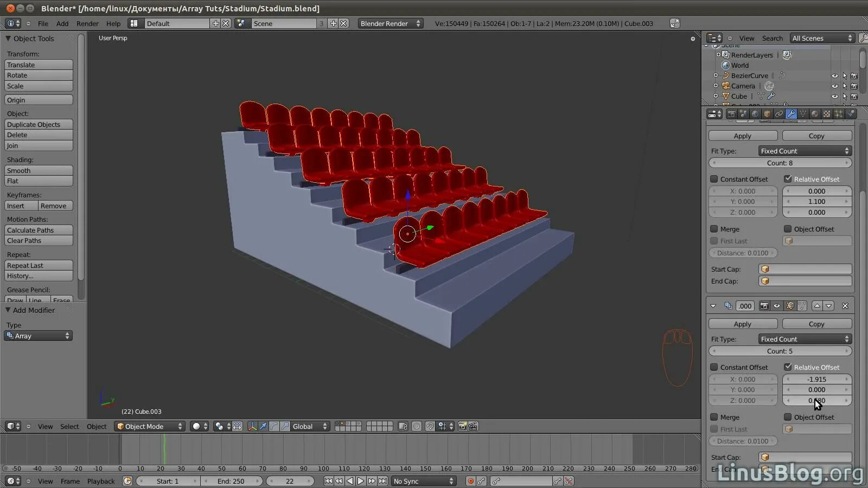
Task: Expand the RenderLayers tree item
Action: click(718, 55)
